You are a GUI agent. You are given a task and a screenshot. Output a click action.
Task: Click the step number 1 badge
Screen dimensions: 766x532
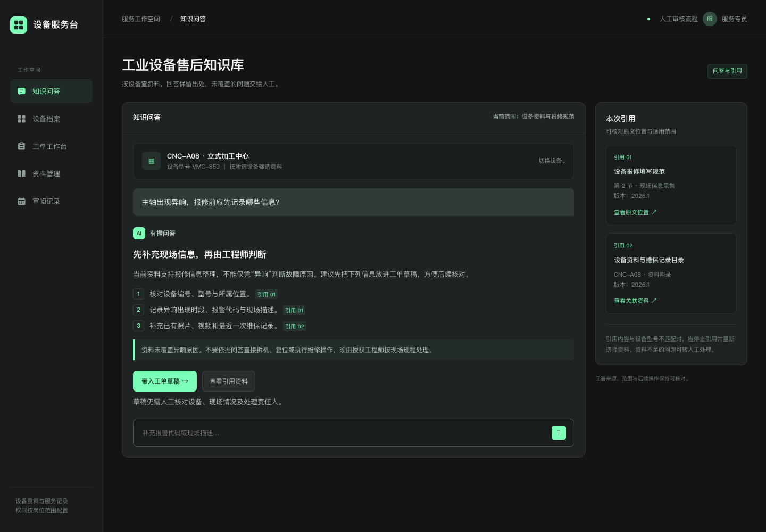tap(139, 294)
